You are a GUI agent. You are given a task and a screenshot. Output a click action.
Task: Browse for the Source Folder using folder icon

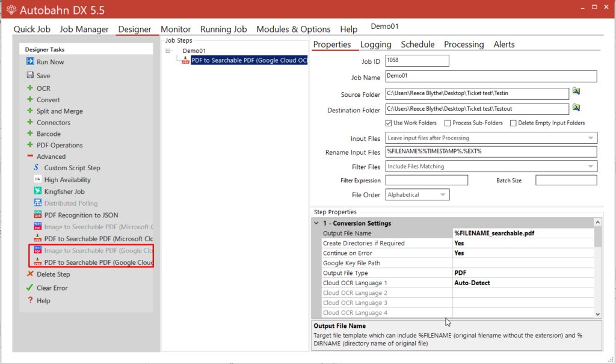pyautogui.click(x=576, y=91)
